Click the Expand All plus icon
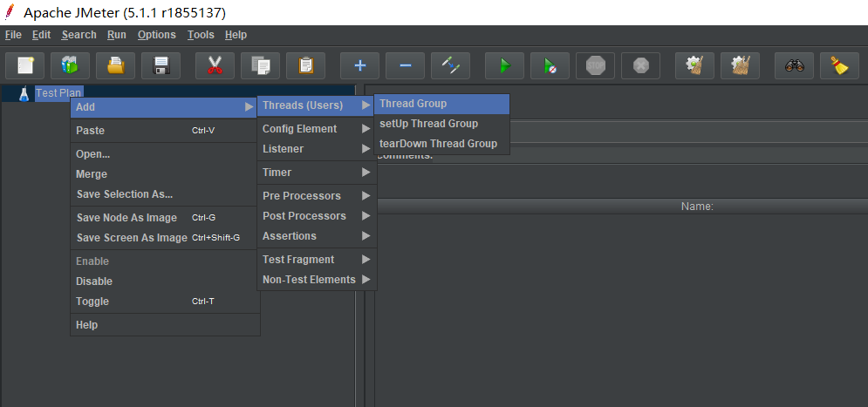The width and height of the screenshot is (868, 407). (x=359, y=66)
